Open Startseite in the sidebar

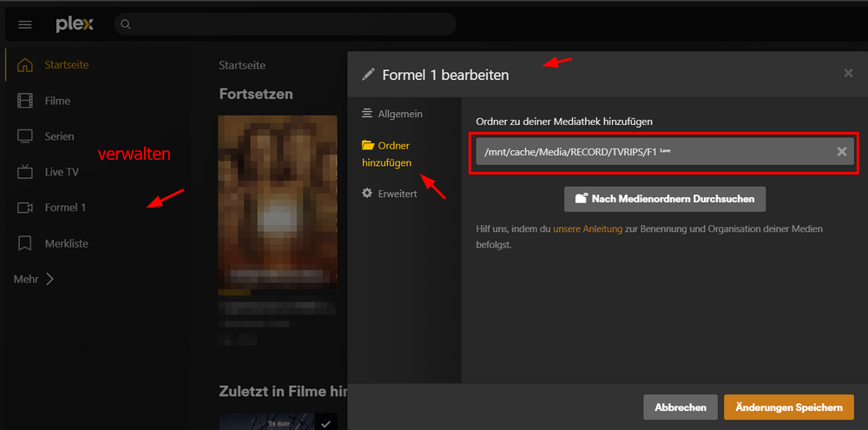click(x=67, y=65)
